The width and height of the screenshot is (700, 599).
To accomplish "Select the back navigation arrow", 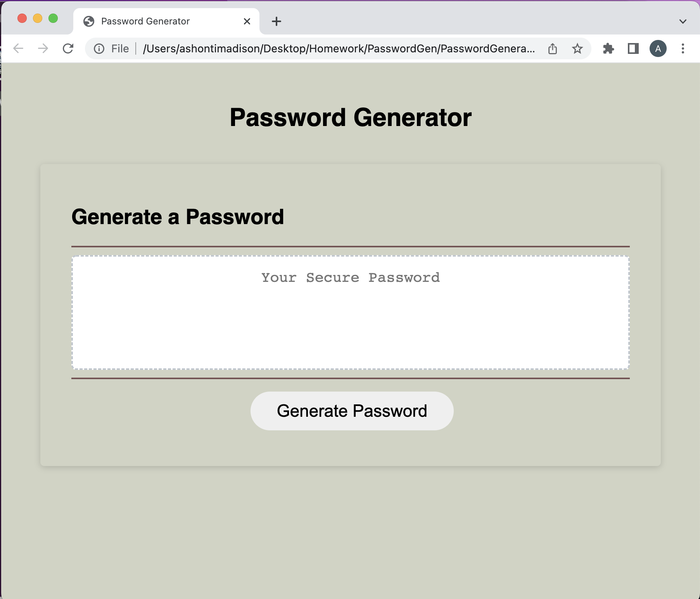I will tap(18, 48).
